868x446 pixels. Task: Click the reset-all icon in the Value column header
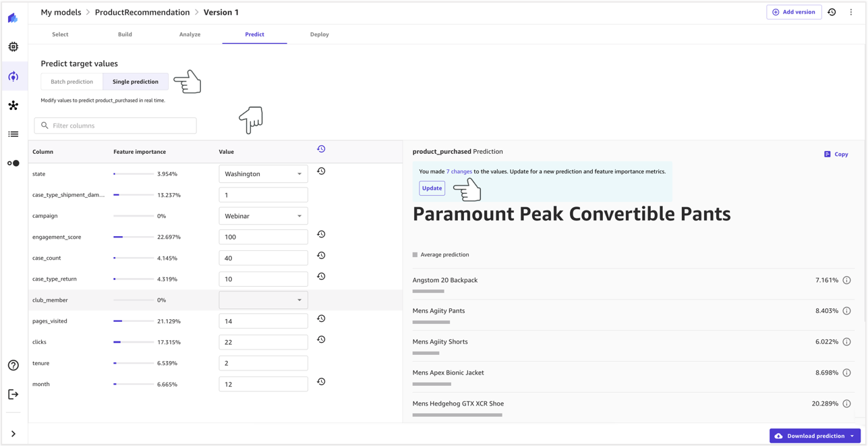pyautogui.click(x=321, y=149)
